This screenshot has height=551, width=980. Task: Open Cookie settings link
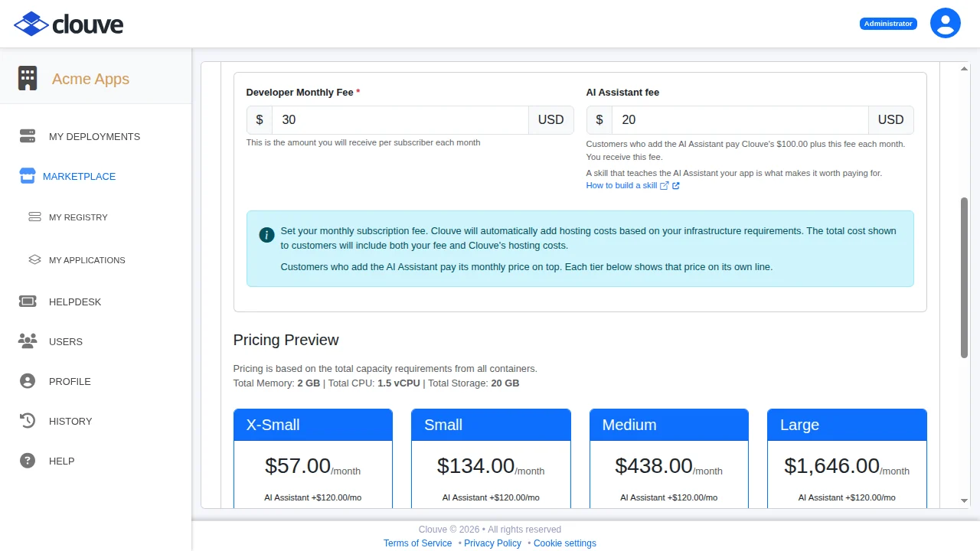[x=565, y=543]
